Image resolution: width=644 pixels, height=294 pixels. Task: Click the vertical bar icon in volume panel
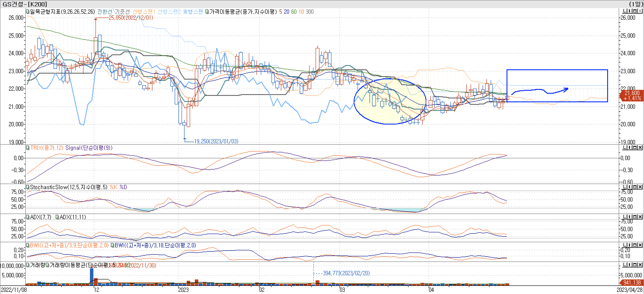(630, 265)
